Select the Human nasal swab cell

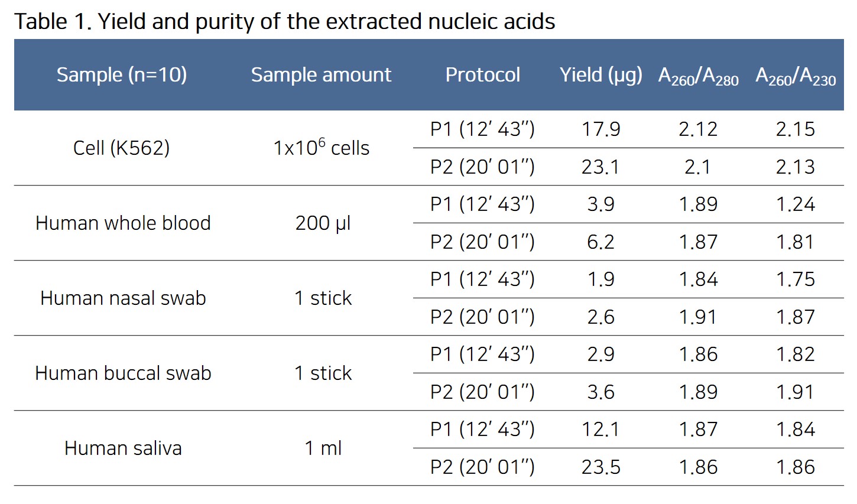pos(123,298)
